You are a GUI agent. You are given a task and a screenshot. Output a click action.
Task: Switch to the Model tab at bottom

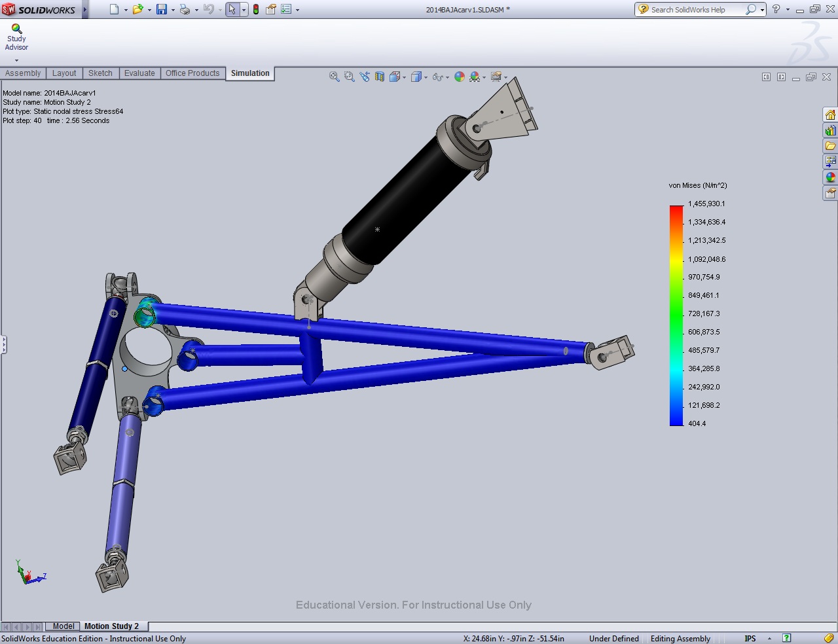64,626
